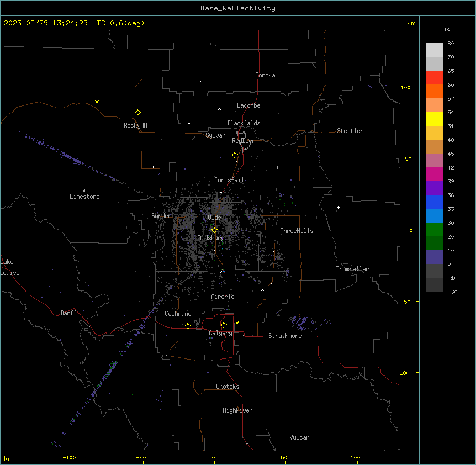476x465 pixels.
Task: Pick the blue 36-33 dBZ legend swatch
Action: tap(434, 202)
